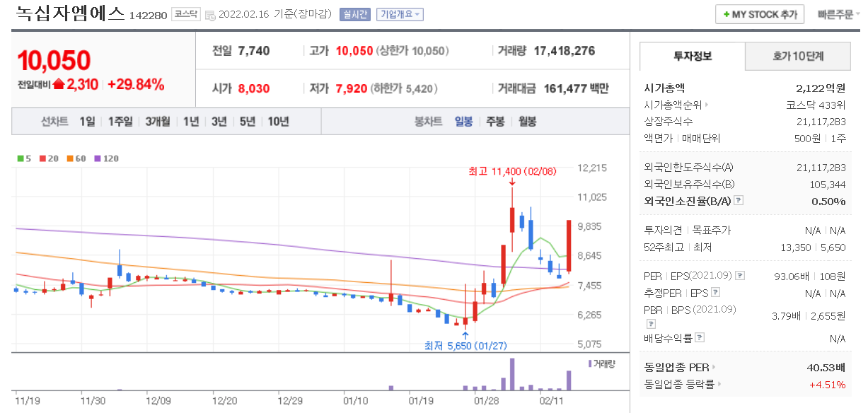This screenshot has width=868, height=413.
Task: Switch to the 호가10단계 tab
Action: click(797, 56)
